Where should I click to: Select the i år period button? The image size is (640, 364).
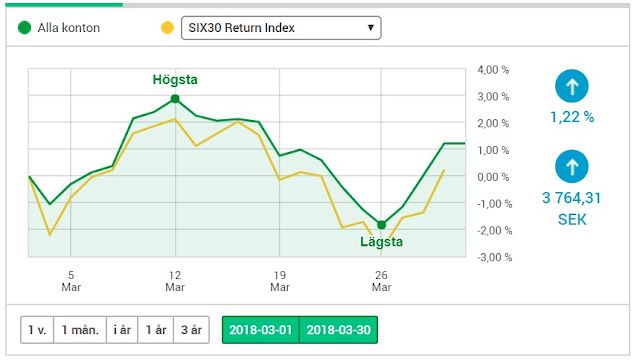[122, 330]
